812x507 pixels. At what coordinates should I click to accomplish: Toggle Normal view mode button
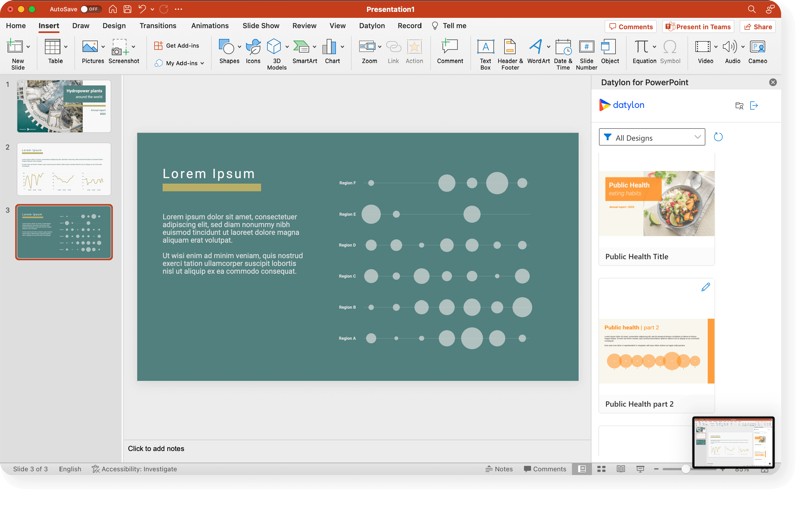[x=582, y=469]
